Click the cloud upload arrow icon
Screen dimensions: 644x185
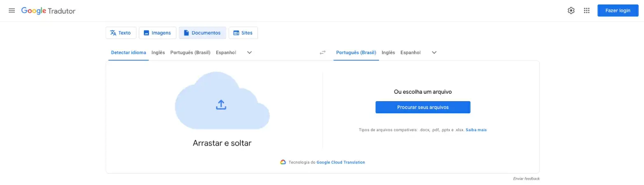click(x=221, y=105)
